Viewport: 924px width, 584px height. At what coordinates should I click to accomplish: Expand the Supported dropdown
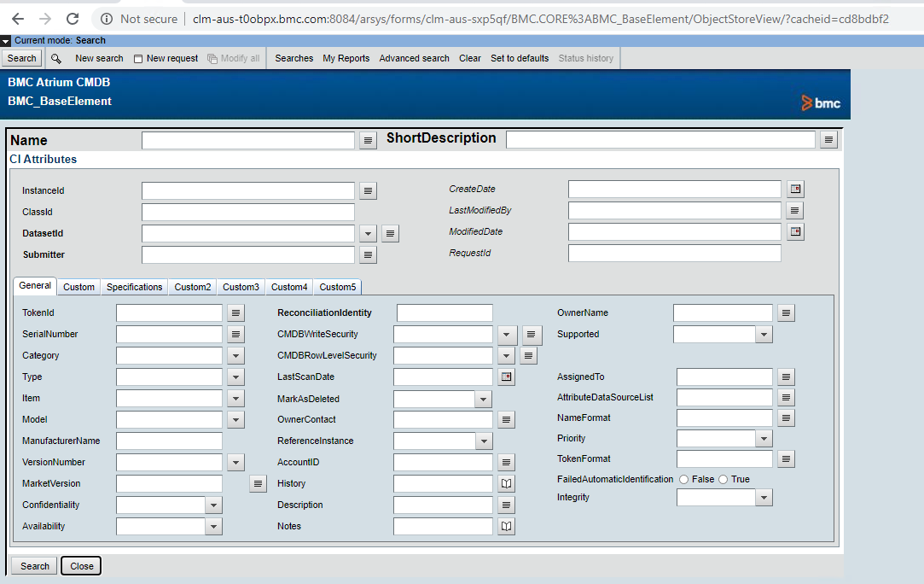click(x=764, y=335)
